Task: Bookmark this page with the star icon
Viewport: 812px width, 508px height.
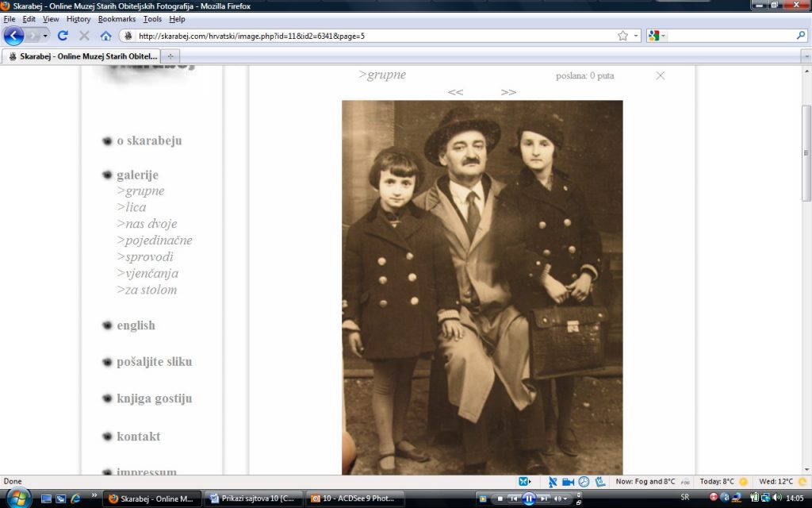Action: click(x=623, y=36)
